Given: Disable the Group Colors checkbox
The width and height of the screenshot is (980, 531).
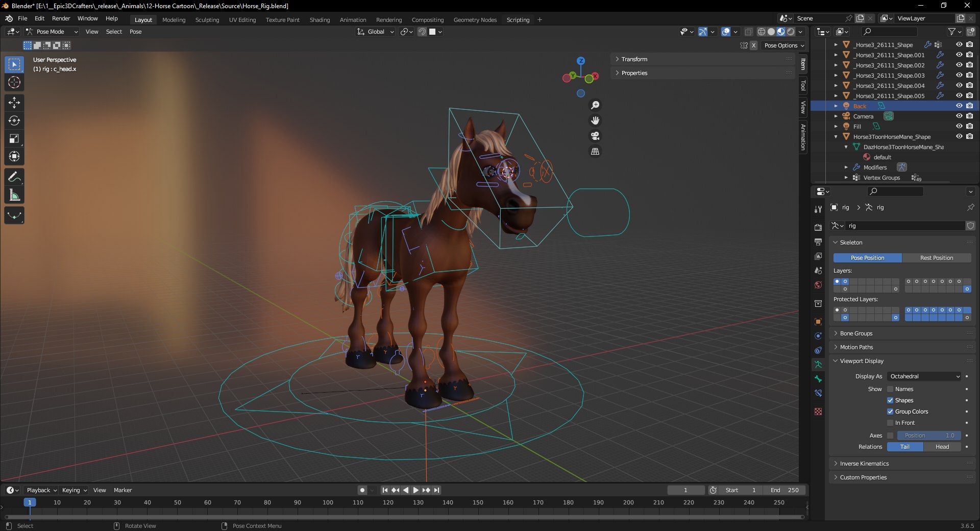Looking at the screenshot, I should tap(890, 412).
